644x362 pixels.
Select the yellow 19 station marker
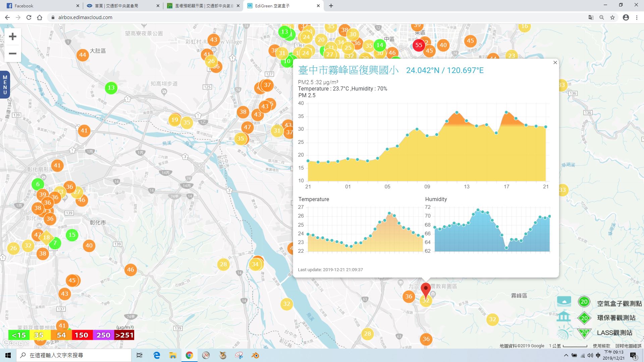pyautogui.click(x=174, y=120)
